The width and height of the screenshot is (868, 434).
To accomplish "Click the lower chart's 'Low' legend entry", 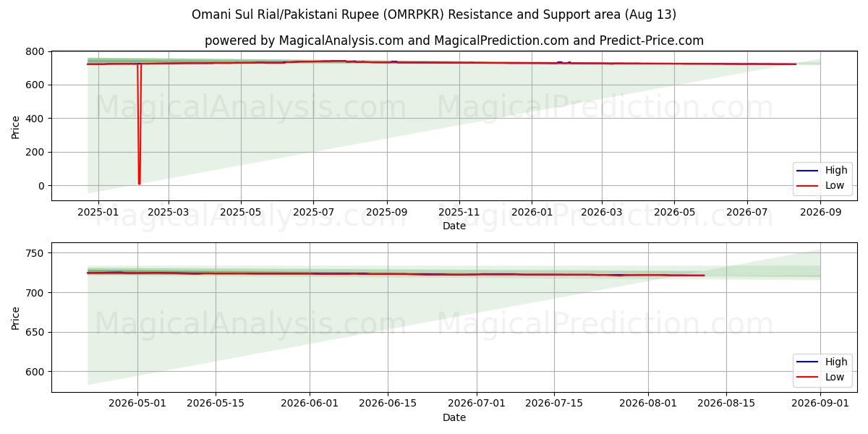I will click(821, 377).
